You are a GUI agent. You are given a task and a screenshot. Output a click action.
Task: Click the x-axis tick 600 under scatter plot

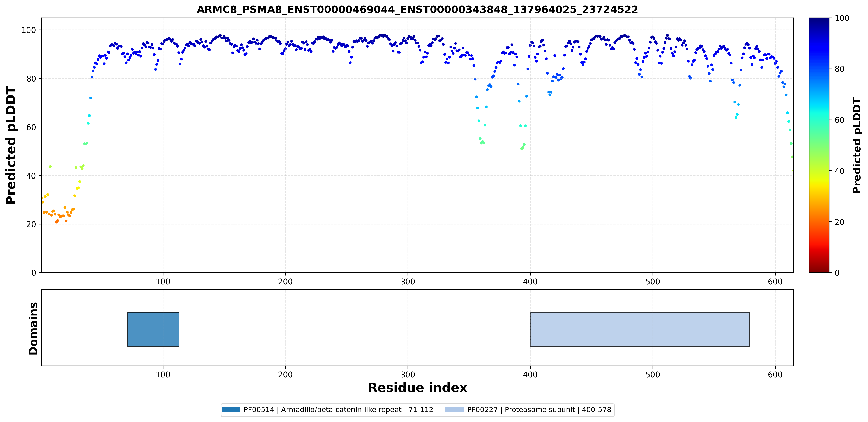[x=775, y=281]
